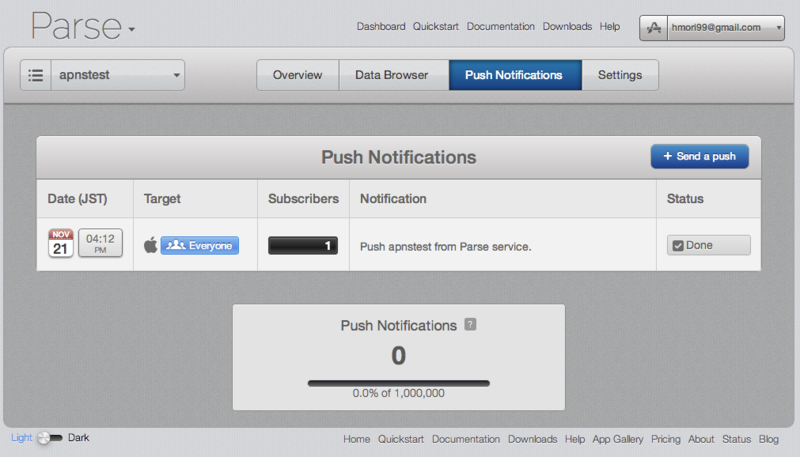Open Help in the top navigation
The width and height of the screenshot is (800, 457).
pos(609,27)
